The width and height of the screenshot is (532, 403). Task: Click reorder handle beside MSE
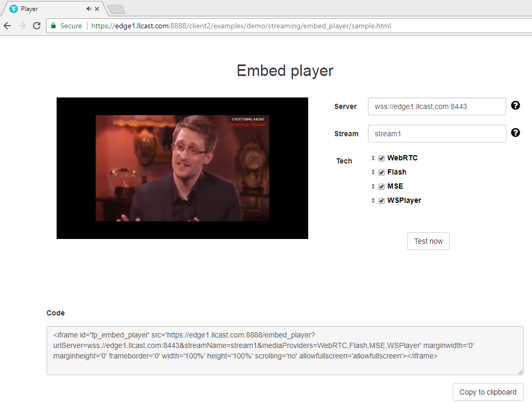pyautogui.click(x=373, y=186)
